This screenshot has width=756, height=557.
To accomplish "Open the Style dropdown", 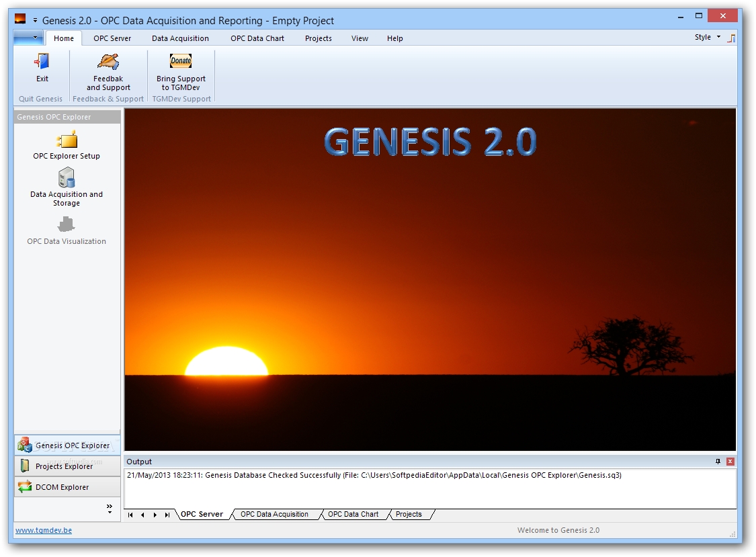I will coord(708,37).
